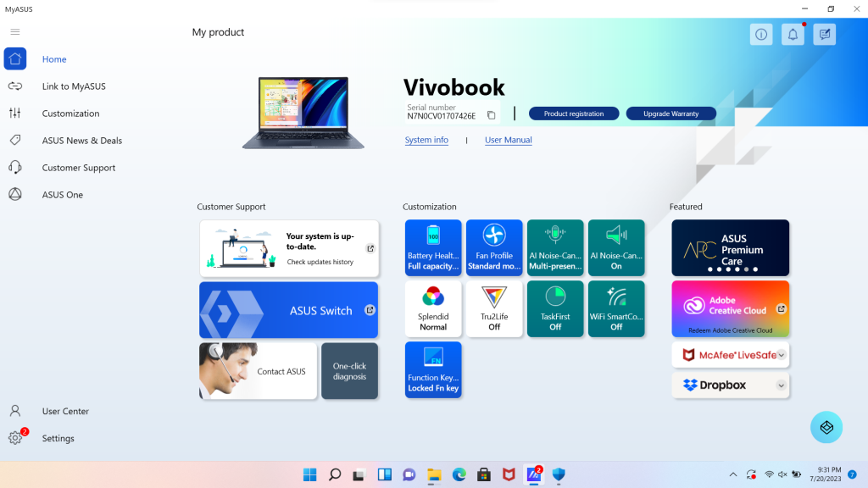
Task: Open Task View in taskbar
Action: point(359,474)
